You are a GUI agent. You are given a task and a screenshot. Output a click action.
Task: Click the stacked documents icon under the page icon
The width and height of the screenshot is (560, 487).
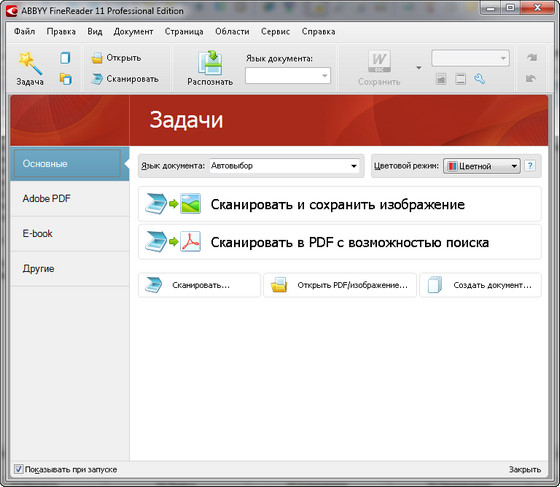[65, 79]
